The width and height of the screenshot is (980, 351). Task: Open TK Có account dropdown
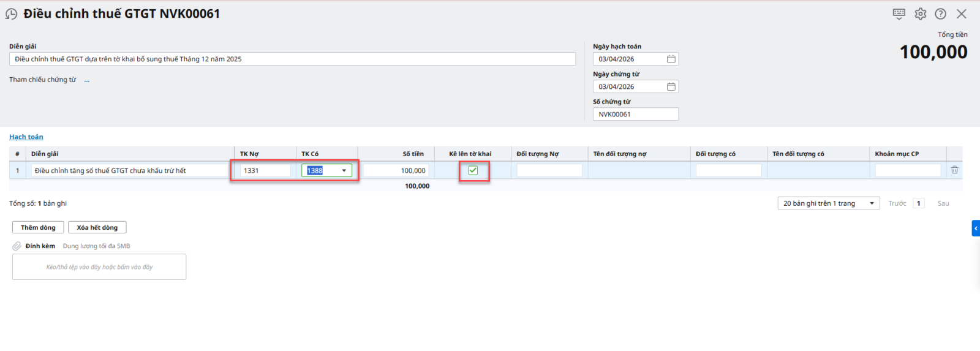pos(344,170)
